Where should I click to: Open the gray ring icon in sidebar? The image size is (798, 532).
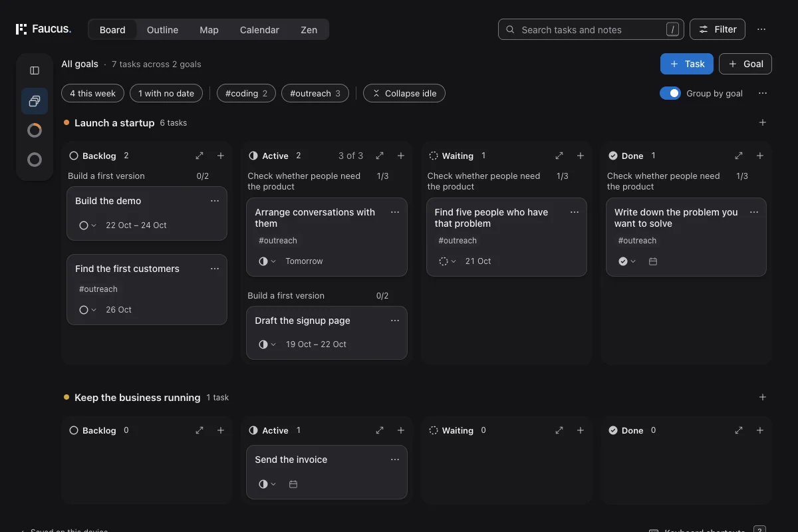coord(35,160)
